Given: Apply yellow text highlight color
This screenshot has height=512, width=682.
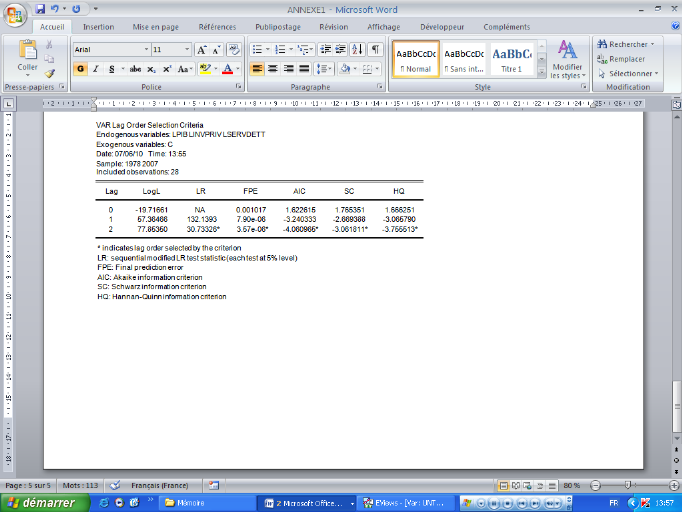Looking at the screenshot, I should (x=205, y=69).
